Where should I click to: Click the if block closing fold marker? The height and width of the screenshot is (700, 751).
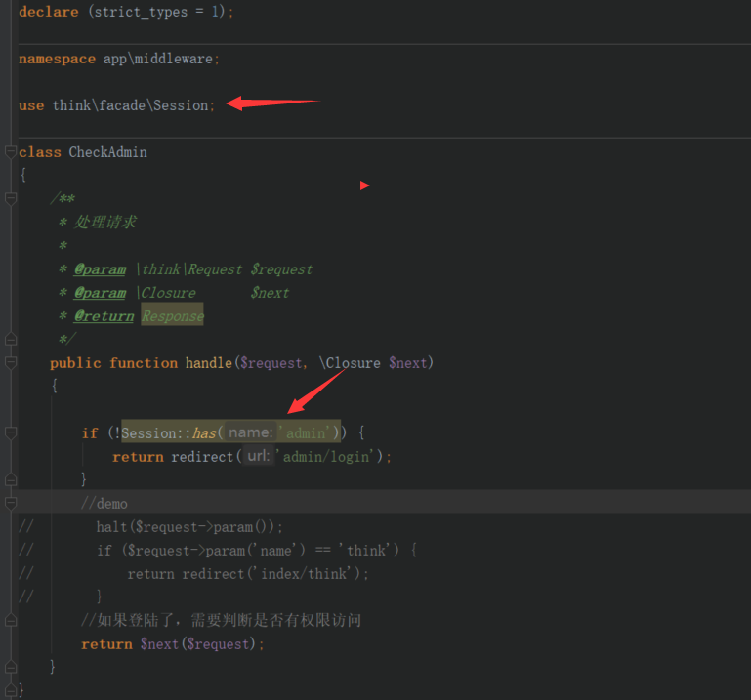click(x=11, y=479)
